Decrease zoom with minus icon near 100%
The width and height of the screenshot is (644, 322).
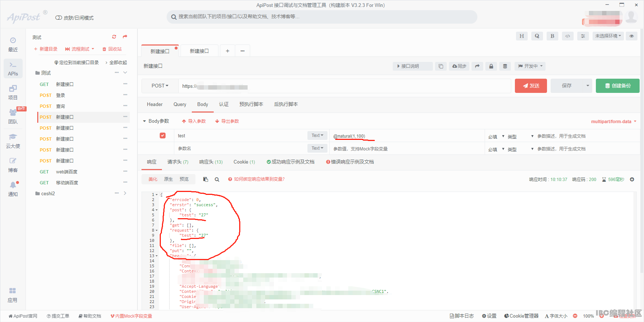[575, 316]
